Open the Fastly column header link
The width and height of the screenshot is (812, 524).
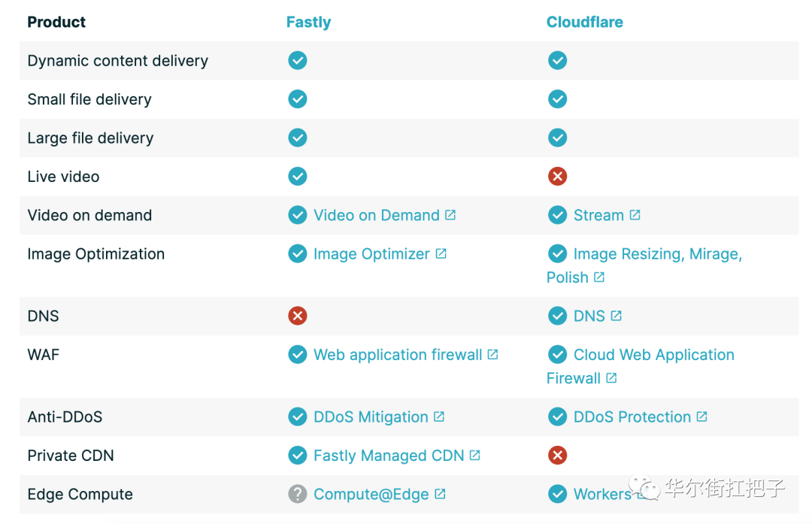pyautogui.click(x=309, y=23)
